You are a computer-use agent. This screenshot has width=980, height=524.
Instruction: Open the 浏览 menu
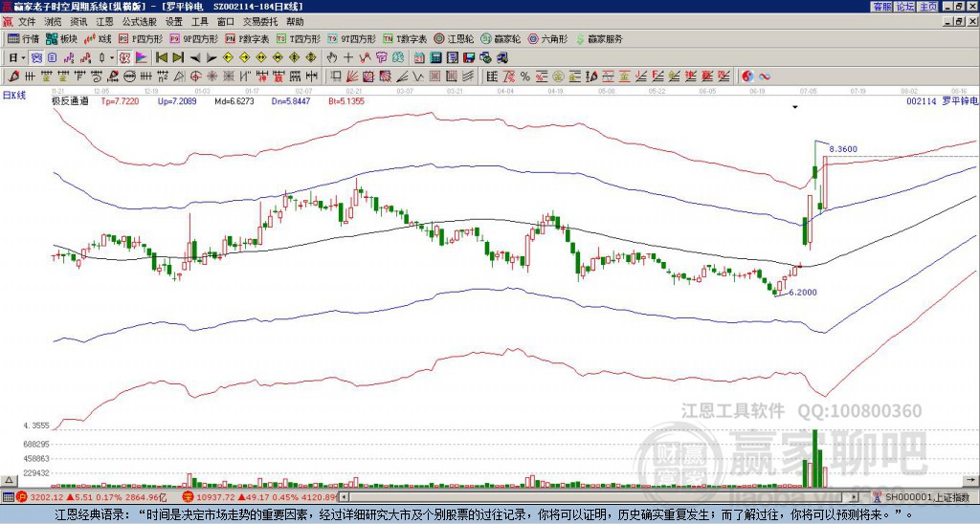click(53, 22)
